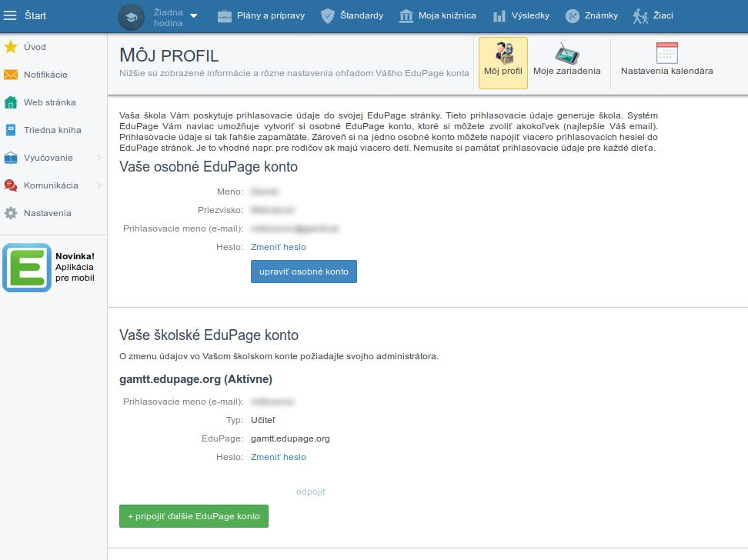Click the MÔJ PROFIL page title

[169, 55]
